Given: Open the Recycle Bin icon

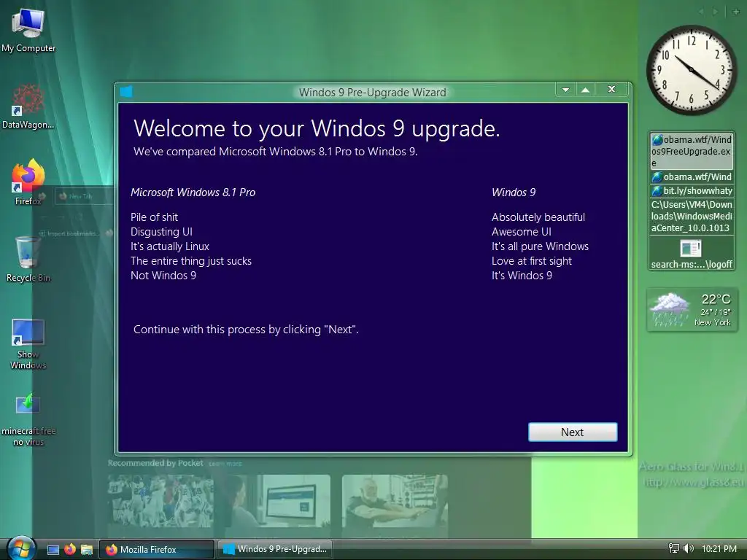Looking at the screenshot, I should point(28,260).
